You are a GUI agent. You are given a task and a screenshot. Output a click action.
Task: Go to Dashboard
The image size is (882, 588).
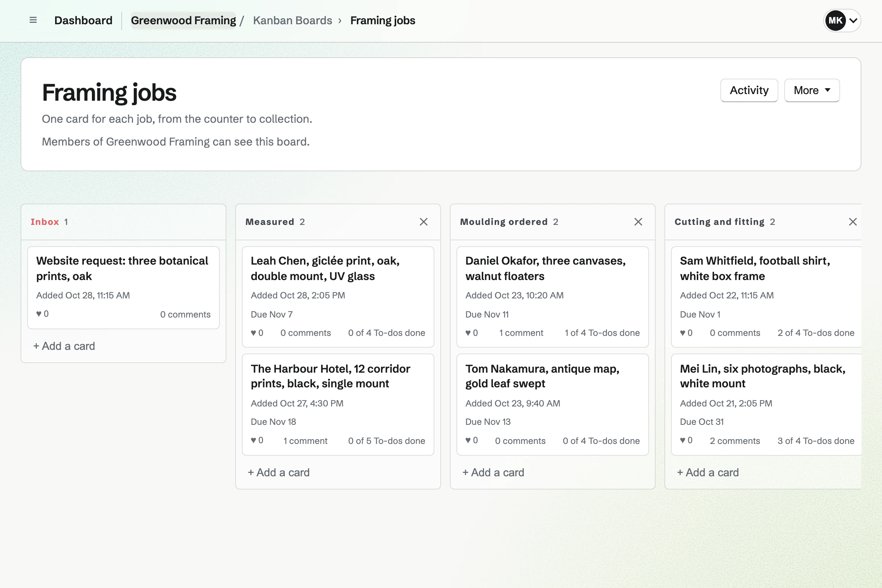tap(83, 20)
